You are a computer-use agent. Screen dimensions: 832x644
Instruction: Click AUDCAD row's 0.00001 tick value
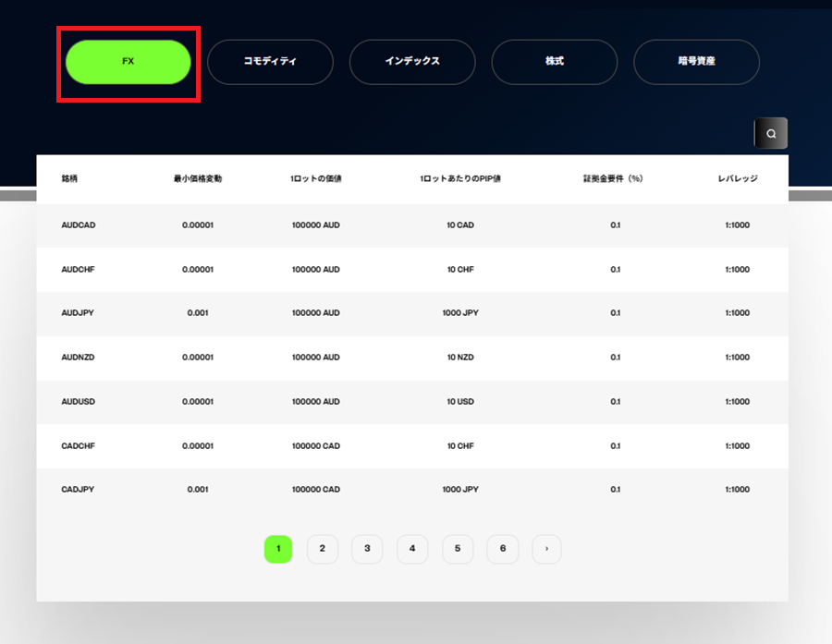pos(198,225)
